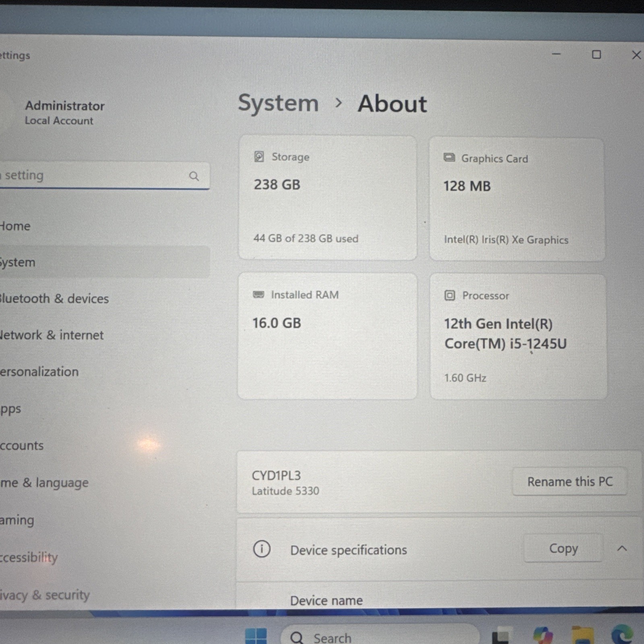Open the Storage 238 GB card
The height and width of the screenshot is (644, 644).
click(327, 198)
